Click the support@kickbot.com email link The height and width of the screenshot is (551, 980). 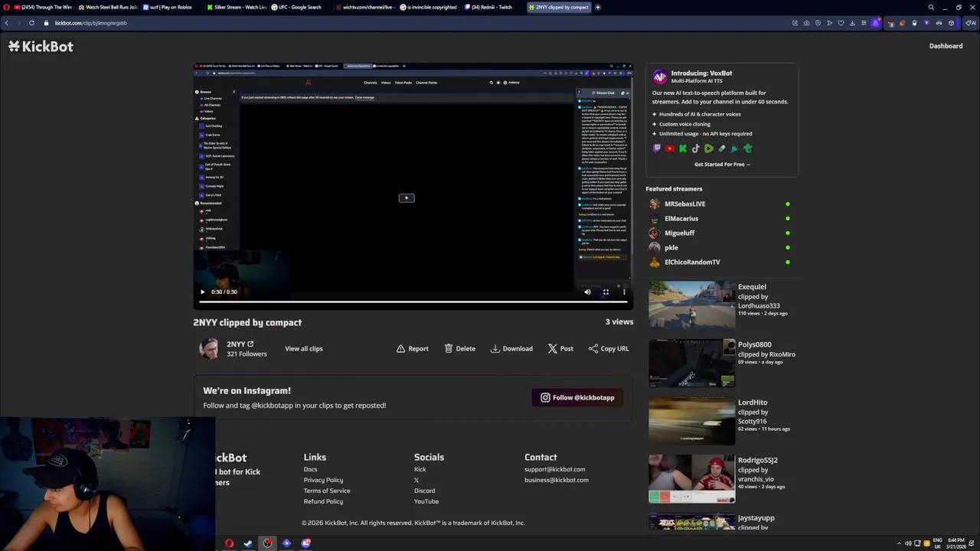click(x=554, y=469)
